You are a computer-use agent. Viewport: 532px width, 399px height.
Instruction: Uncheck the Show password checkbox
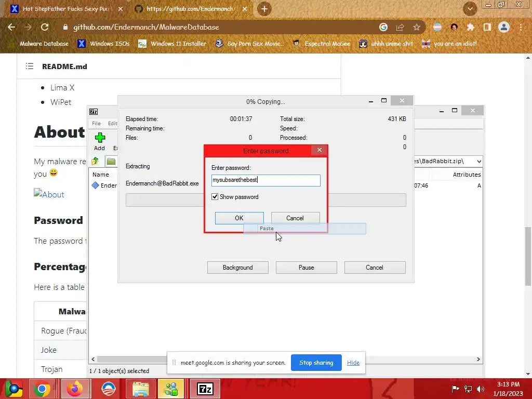(215, 197)
